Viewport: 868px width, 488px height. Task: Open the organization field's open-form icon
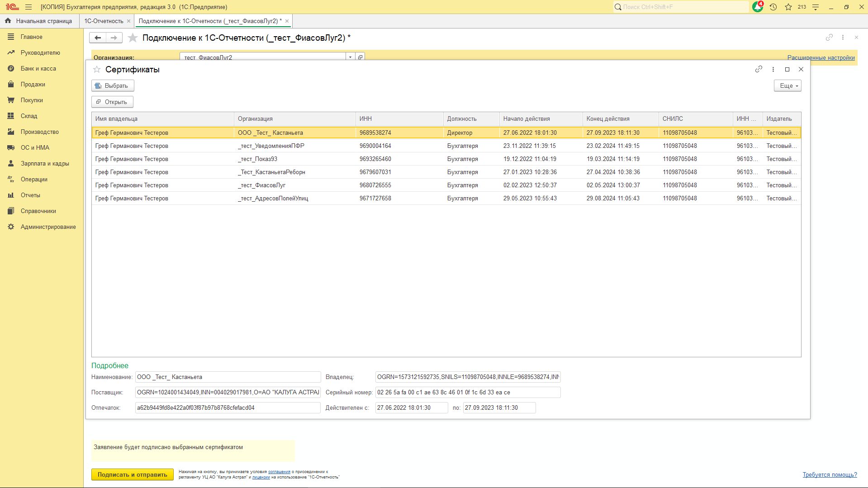point(360,57)
